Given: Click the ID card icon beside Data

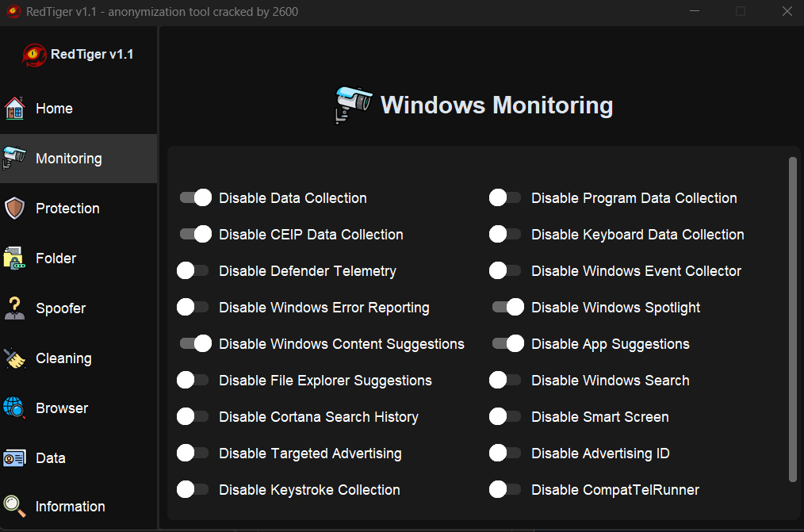Looking at the screenshot, I should 14,458.
